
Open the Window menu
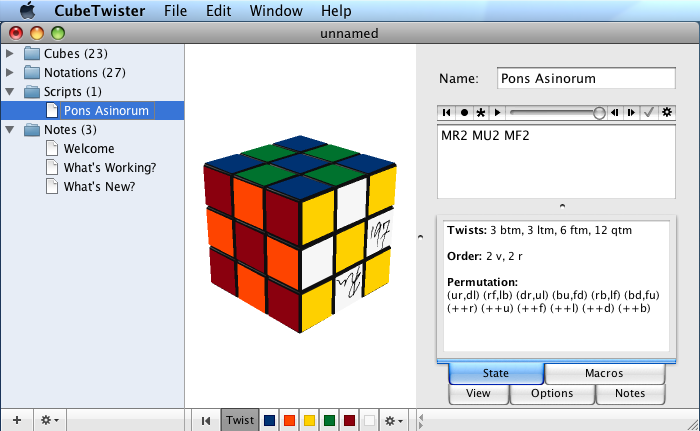click(x=276, y=11)
